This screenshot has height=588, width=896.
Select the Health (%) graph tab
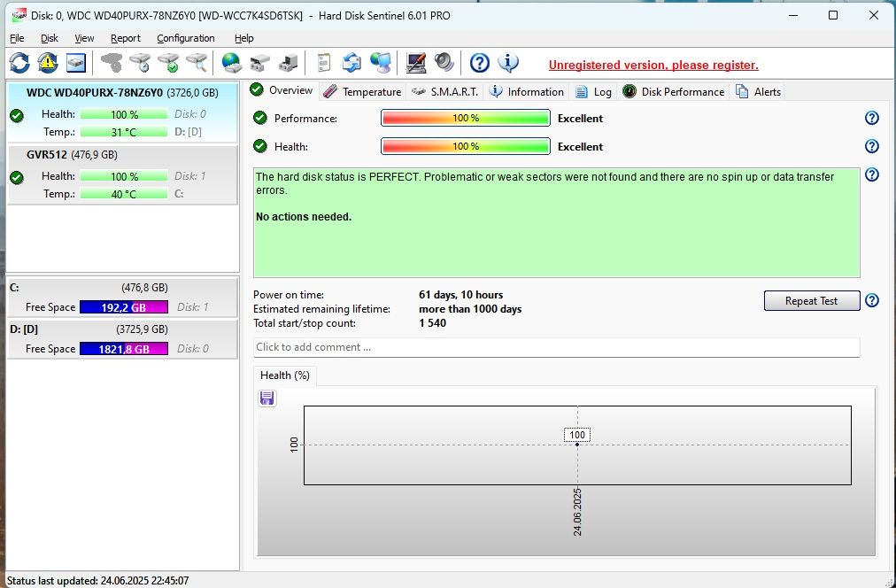tap(284, 375)
